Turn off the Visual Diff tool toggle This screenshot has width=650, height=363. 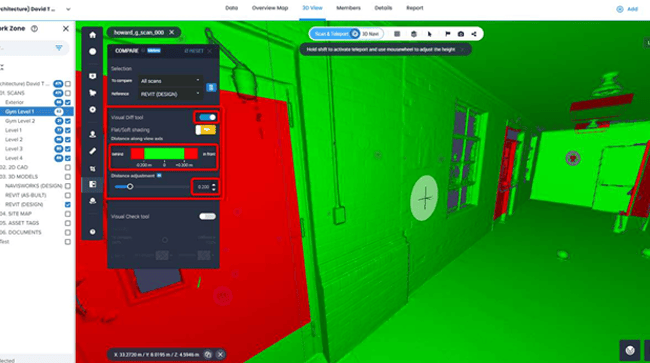(207, 117)
